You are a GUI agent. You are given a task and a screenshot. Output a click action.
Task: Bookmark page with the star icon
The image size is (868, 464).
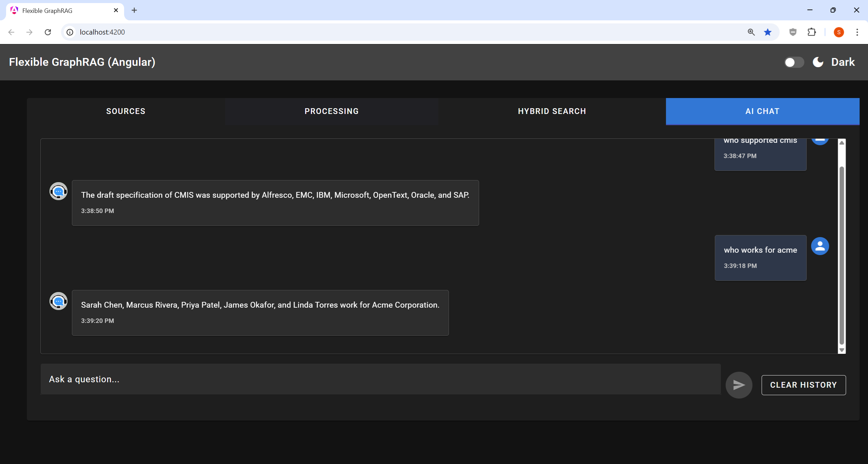(x=768, y=32)
